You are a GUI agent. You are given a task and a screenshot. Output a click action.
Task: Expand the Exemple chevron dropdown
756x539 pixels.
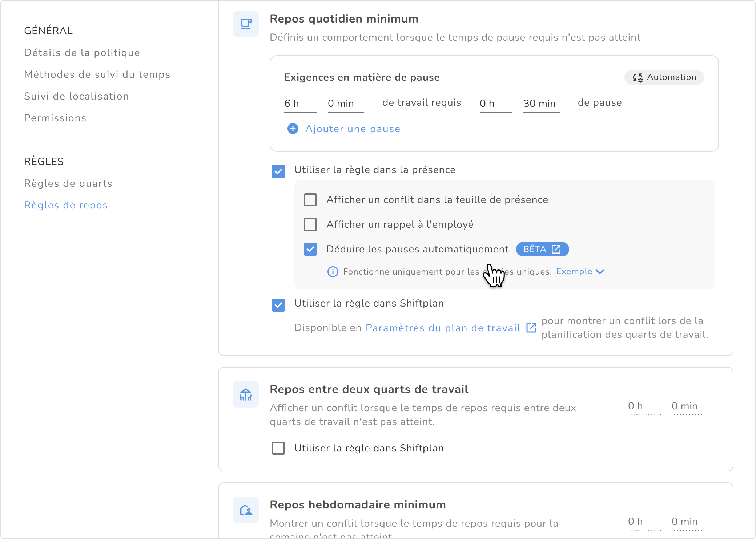[600, 272]
